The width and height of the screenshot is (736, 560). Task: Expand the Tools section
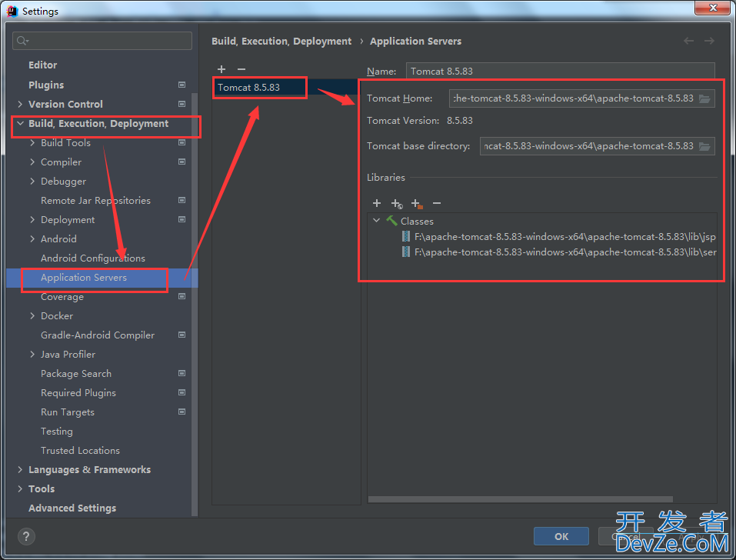pyautogui.click(x=20, y=489)
